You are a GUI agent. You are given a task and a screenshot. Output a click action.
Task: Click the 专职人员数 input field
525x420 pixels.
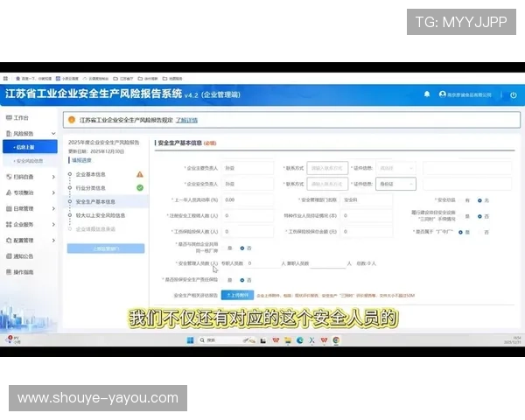[x=262, y=263]
